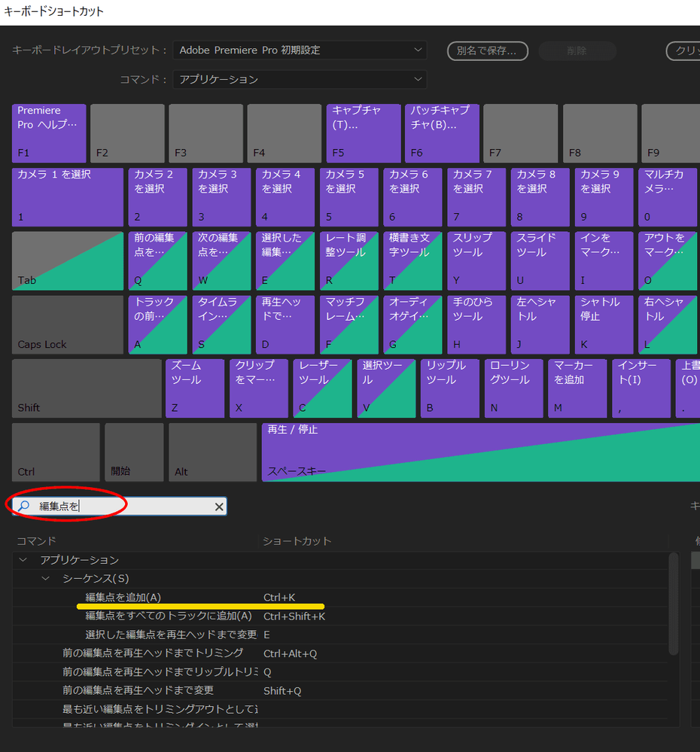Click the D key 再生ヘッドで
Image resolution: width=700 pixels, height=752 pixels.
pos(285,324)
